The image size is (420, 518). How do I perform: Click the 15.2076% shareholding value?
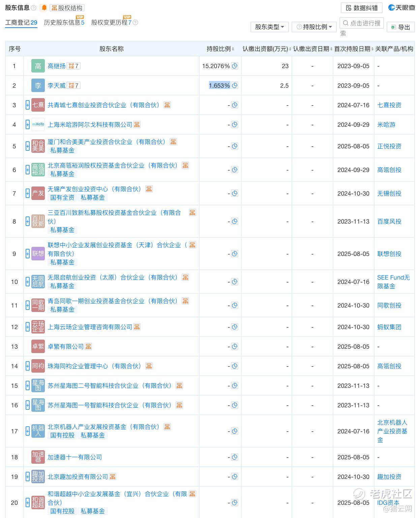[x=216, y=66]
